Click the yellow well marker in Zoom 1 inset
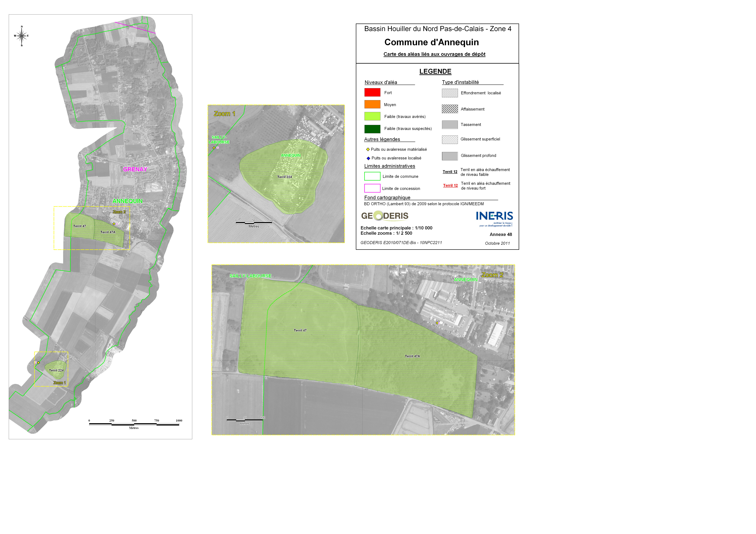The width and height of the screenshot is (756, 534). [x=214, y=148]
